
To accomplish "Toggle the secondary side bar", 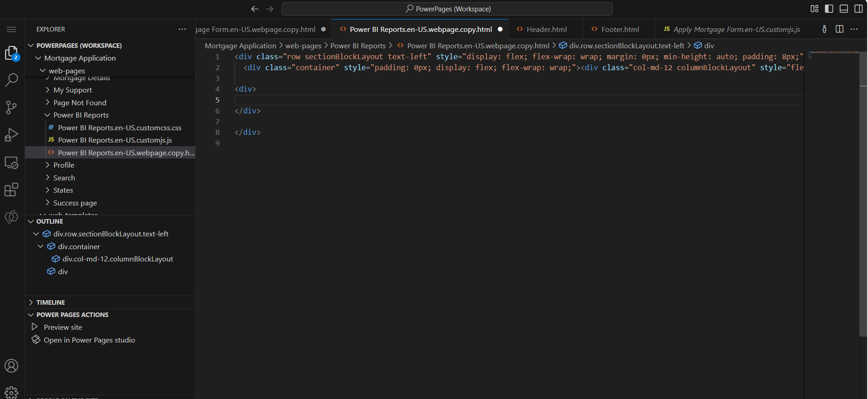I will tap(858, 9).
